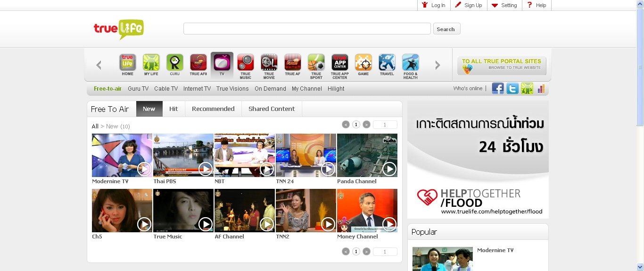Select Free-to-air in the submenu

(x=107, y=89)
